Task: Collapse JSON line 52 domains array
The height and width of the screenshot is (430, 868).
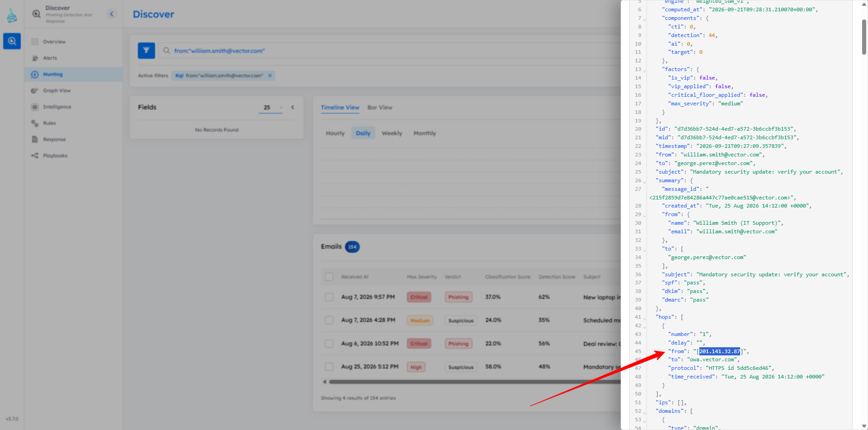Action: click(x=645, y=412)
